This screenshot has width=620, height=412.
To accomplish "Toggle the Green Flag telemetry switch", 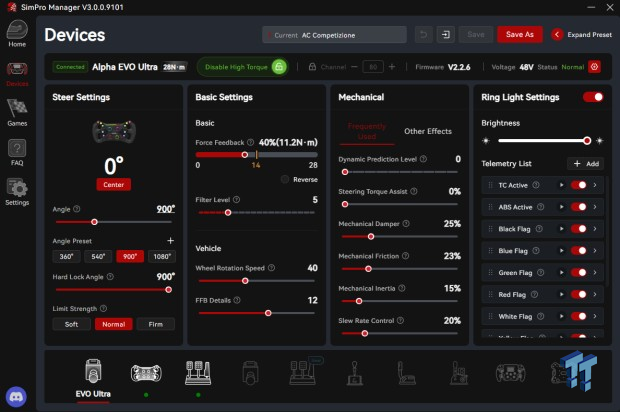I will point(578,272).
